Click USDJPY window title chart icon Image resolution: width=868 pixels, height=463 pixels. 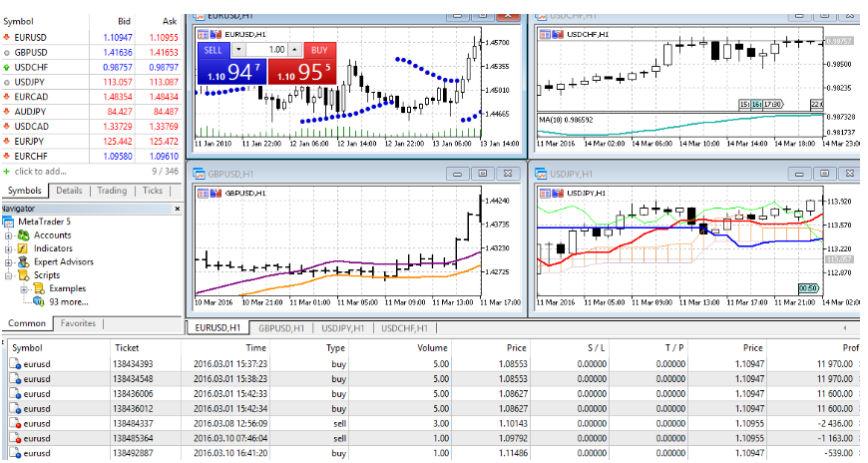point(542,174)
